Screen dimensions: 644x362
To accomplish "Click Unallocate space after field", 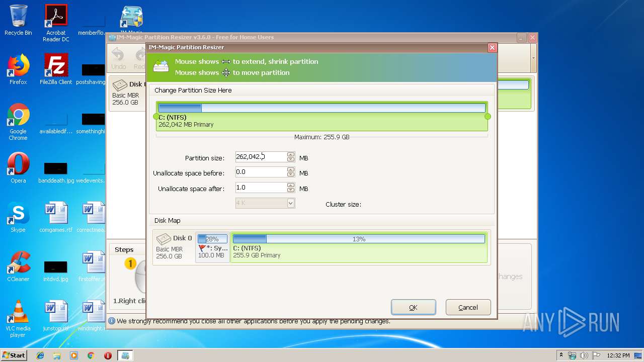I will tap(261, 188).
